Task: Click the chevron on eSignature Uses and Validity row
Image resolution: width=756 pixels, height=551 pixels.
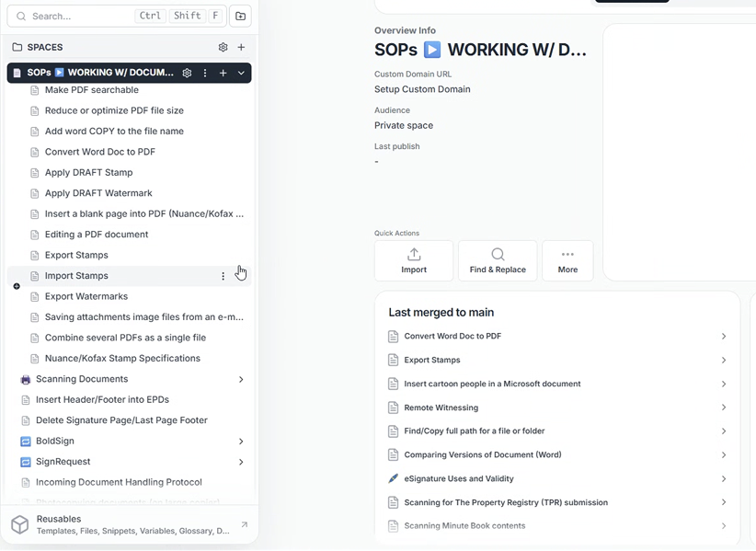Action: click(x=724, y=478)
